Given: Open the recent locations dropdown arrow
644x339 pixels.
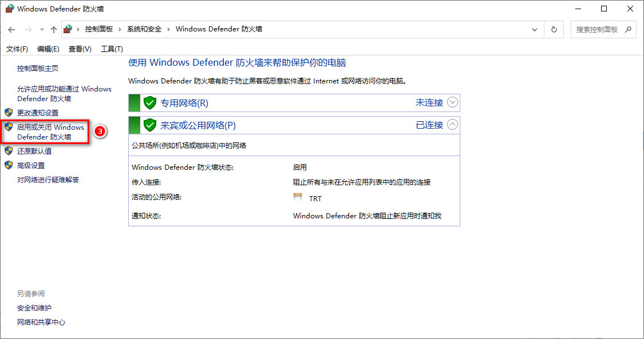Looking at the screenshot, I should pyautogui.click(x=42, y=30).
